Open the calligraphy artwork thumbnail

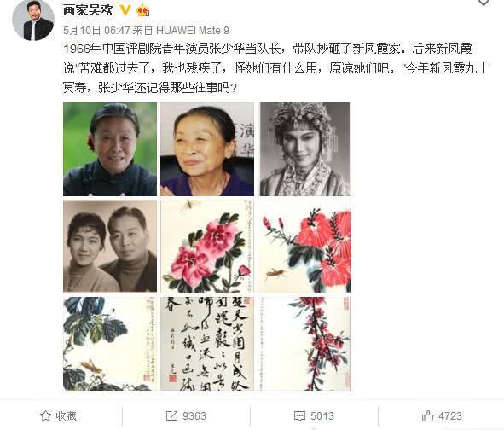point(207,344)
